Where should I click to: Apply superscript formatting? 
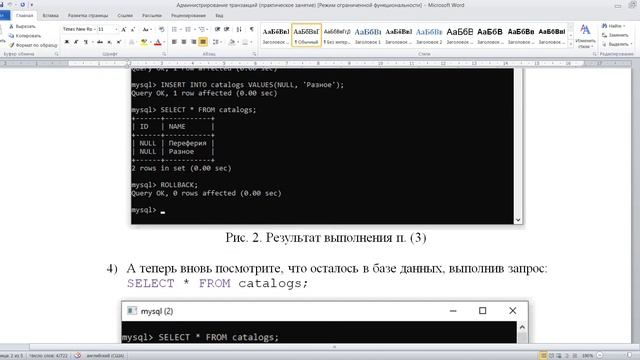119,42
